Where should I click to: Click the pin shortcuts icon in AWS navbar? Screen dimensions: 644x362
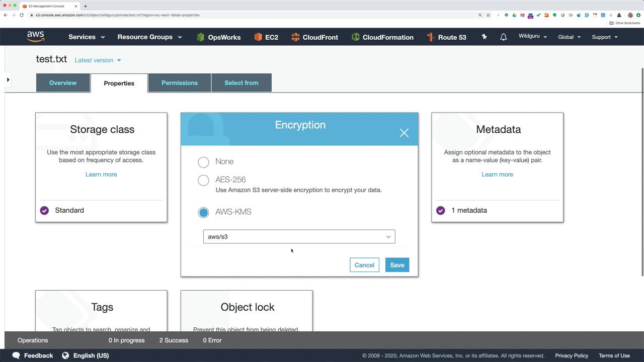point(484,37)
